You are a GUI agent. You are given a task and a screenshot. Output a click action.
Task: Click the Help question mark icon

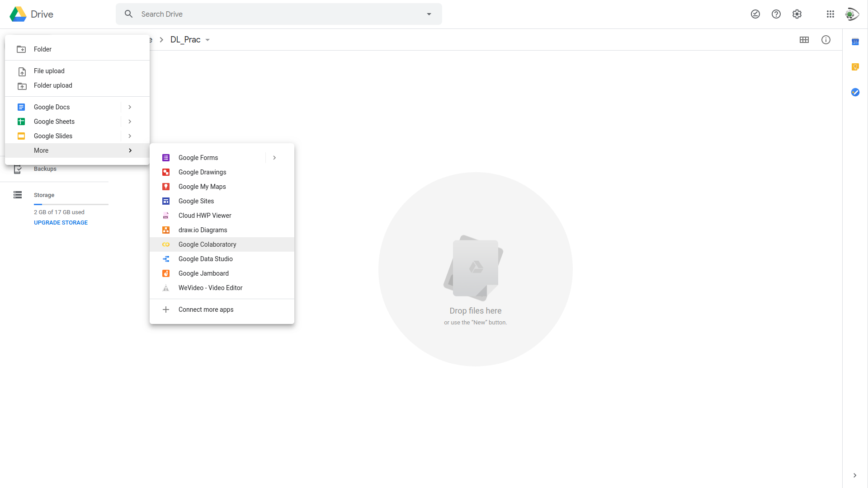(x=776, y=14)
